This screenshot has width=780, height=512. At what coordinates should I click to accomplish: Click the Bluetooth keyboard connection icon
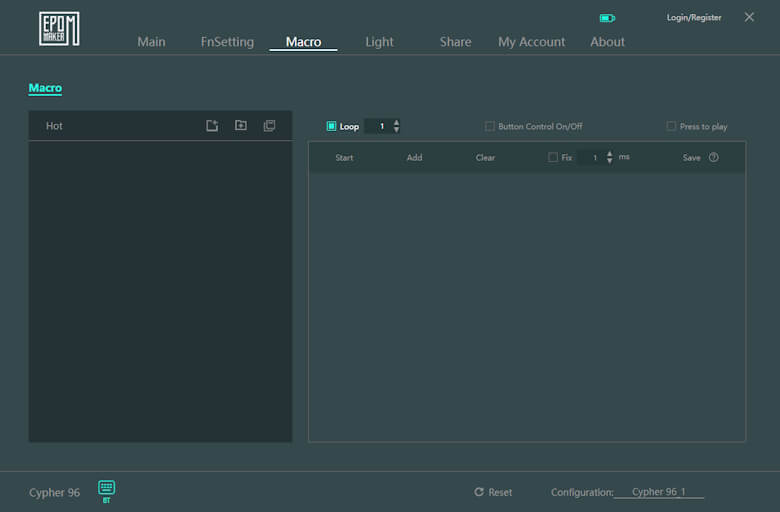[x=106, y=488]
